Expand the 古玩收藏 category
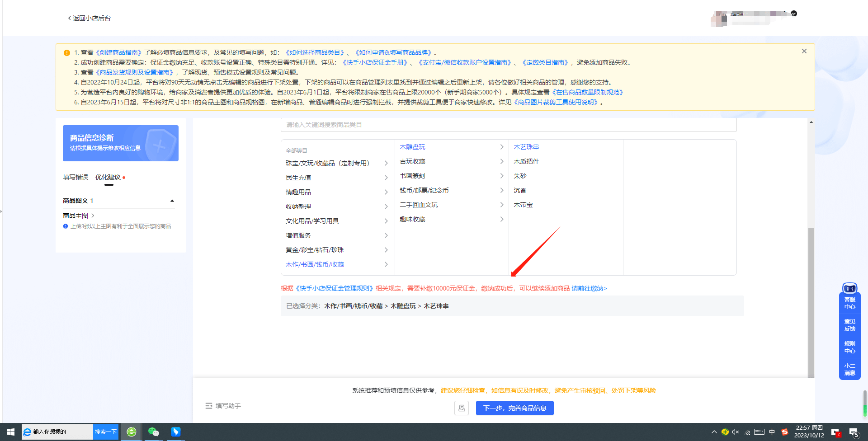868x441 pixels. click(x=412, y=161)
